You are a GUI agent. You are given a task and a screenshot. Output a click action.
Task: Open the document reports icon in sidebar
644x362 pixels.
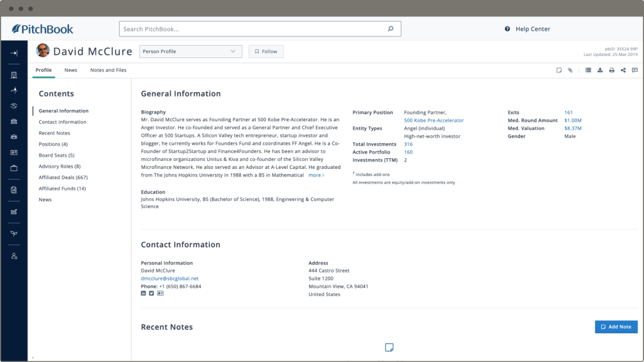coord(14,190)
